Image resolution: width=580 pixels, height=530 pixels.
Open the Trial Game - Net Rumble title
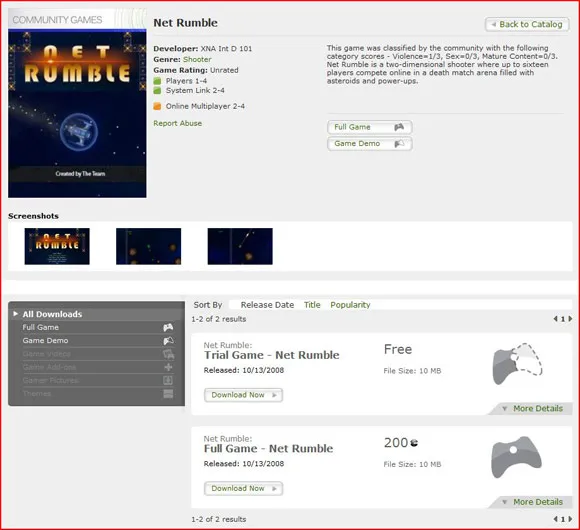coord(272,355)
